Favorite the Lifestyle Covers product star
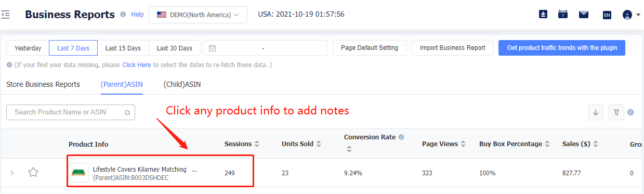Screen dimensions: 644x194 [33, 172]
